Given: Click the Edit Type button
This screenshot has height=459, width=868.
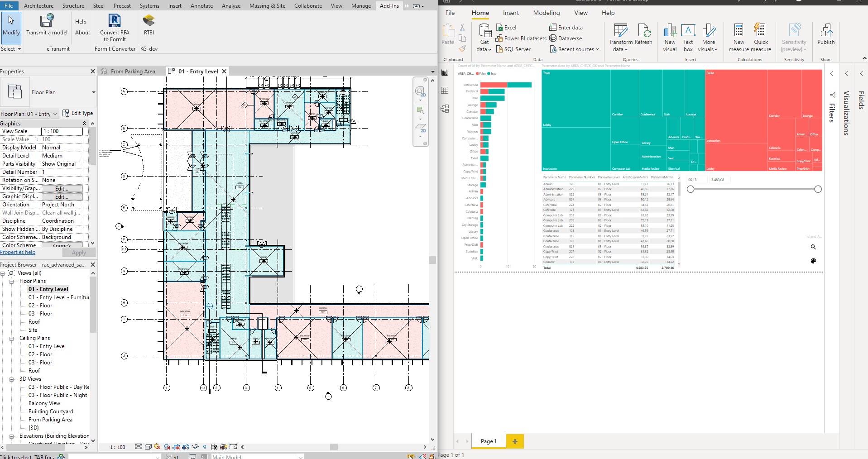Looking at the screenshot, I should (78, 113).
